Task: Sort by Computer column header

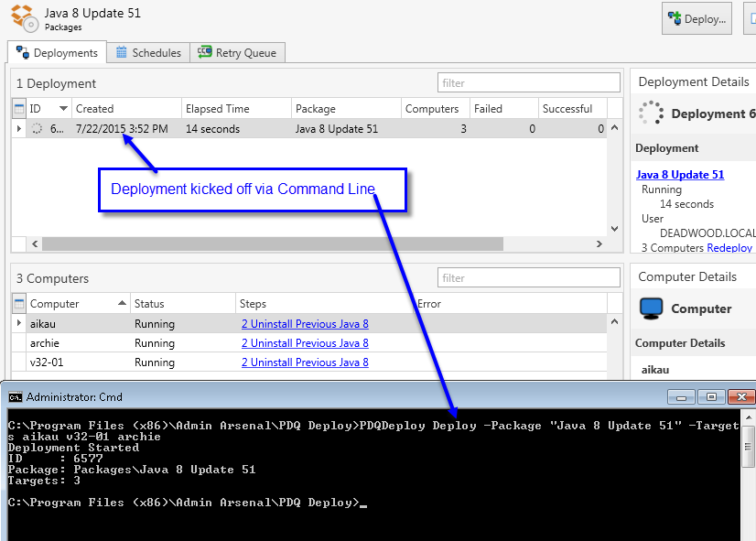Action: [x=78, y=303]
